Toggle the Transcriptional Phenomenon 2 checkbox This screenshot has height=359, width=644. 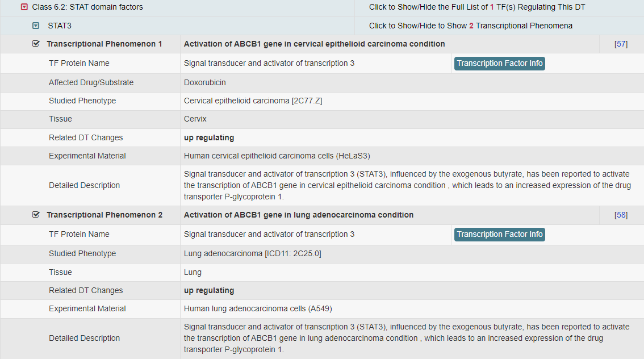point(36,215)
